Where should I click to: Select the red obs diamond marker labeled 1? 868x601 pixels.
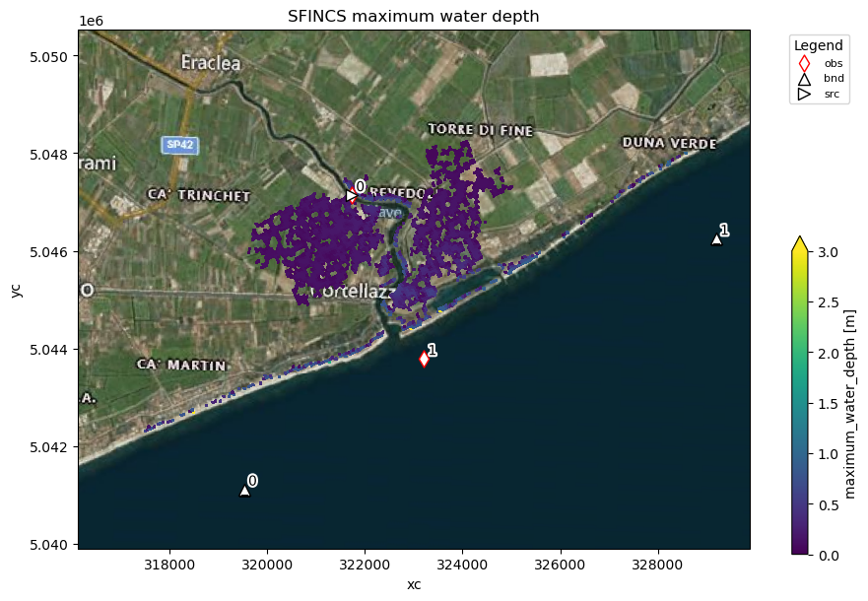point(424,360)
